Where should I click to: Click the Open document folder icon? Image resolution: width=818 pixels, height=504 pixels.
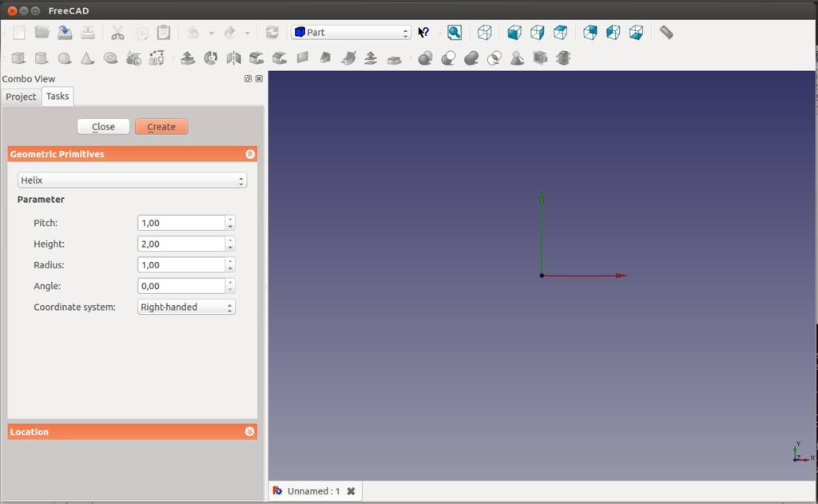click(42, 33)
